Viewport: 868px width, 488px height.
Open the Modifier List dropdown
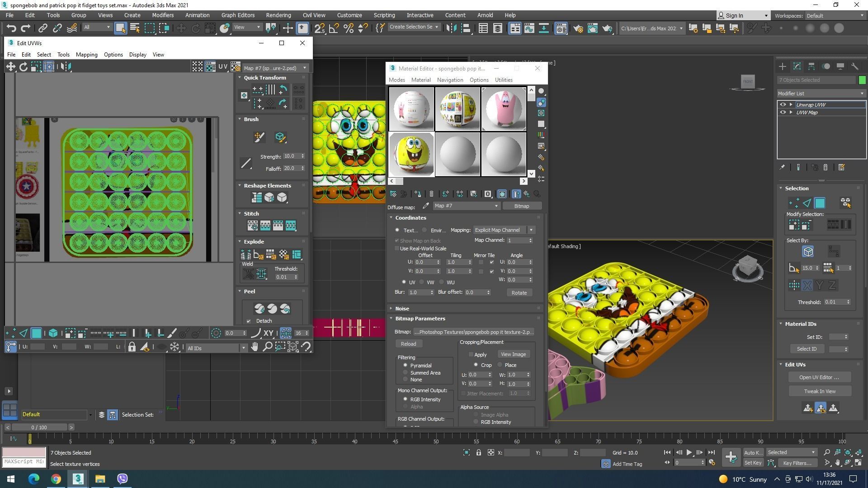(821, 93)
